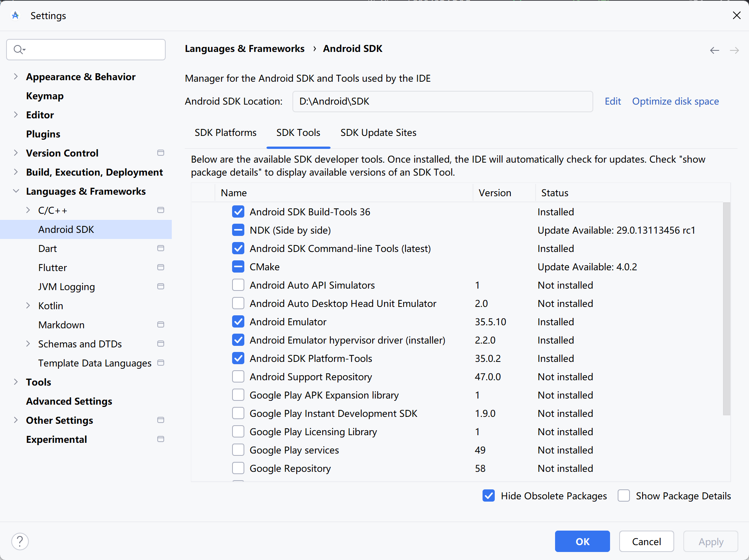Viewport: 749px width, 560px height.
Task: Enable Show Package Details checkbox
Action: (624, 495)
